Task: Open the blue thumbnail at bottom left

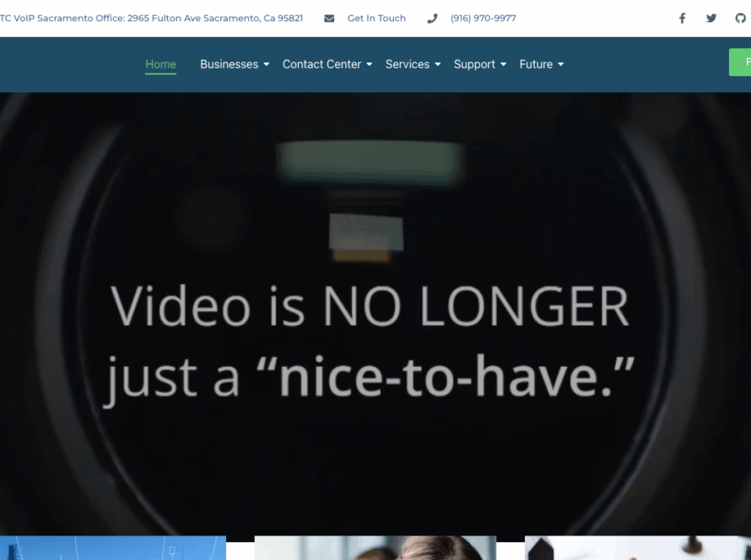Action: coord(112,548)
